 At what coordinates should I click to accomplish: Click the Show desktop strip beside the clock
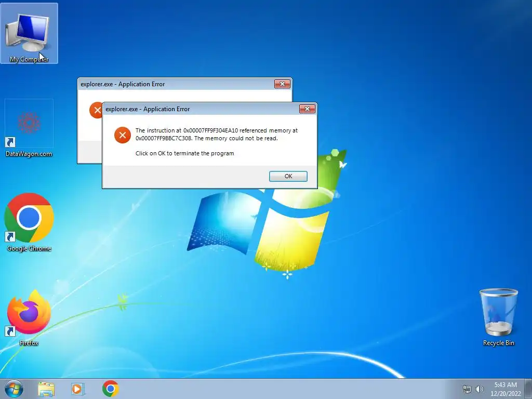pyautogui.click(x=528, y=389)
